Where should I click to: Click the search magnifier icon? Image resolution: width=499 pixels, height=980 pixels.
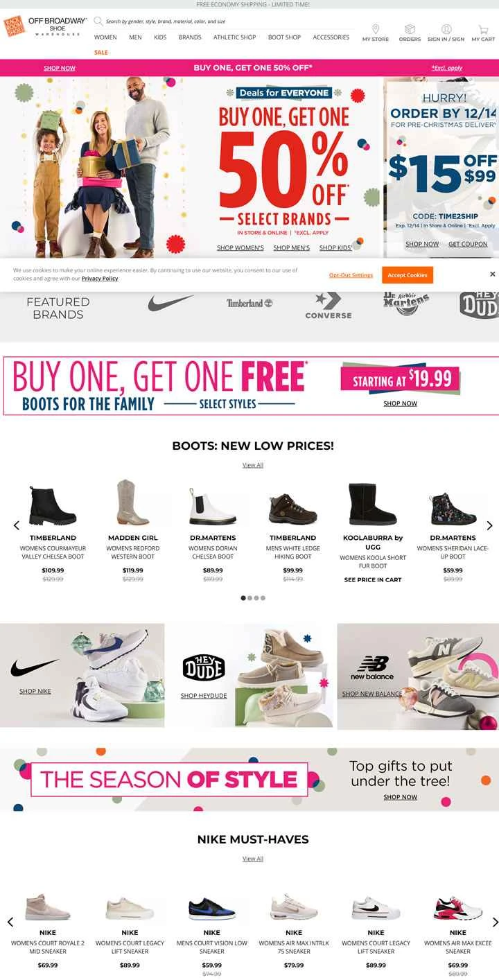tap(98, 21)
